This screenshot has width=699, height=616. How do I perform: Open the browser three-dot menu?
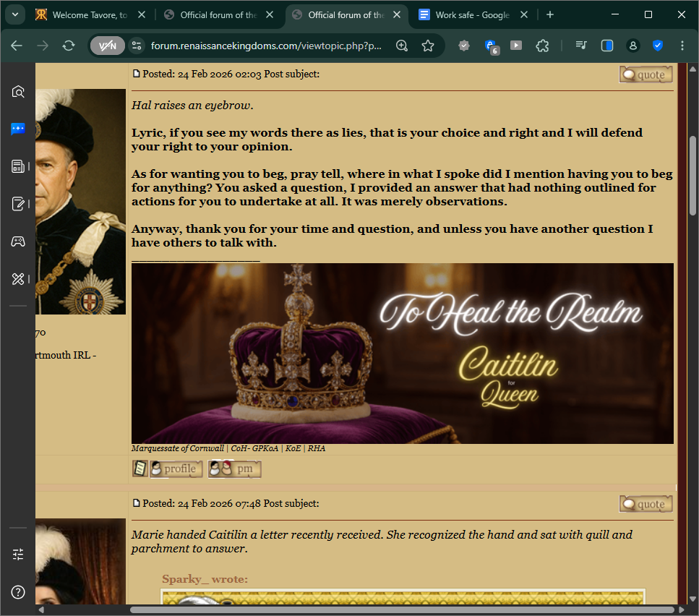point(682,46)
